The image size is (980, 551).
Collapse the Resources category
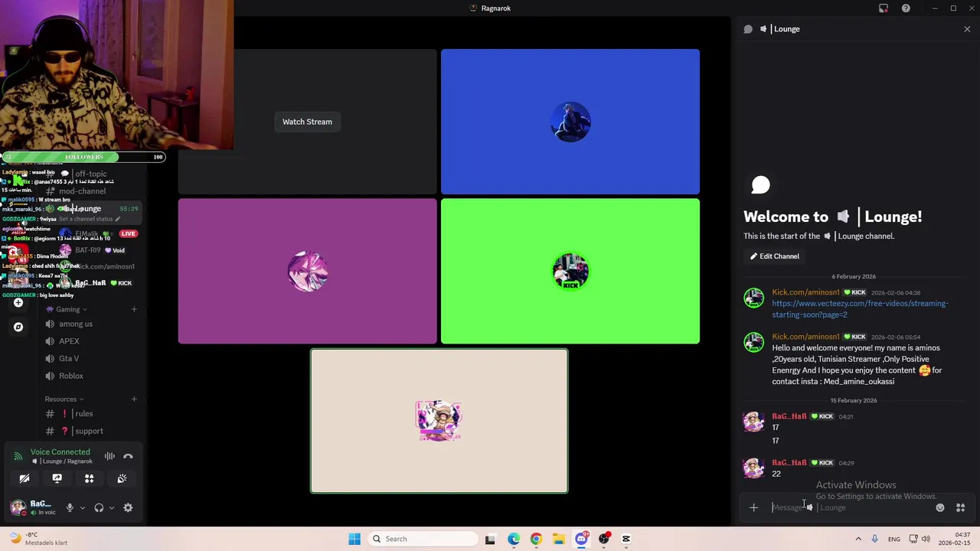(x=64, y=399)
